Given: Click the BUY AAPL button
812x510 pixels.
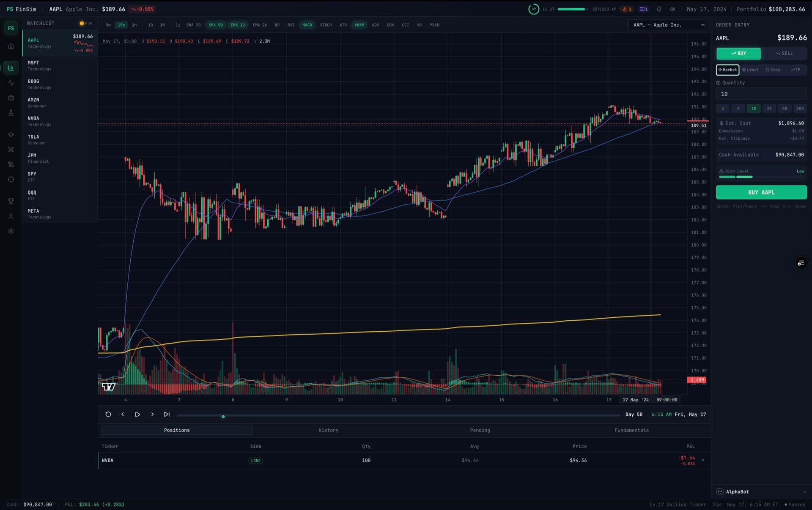Looking at the screenshot, I should (x=761, y=192).
